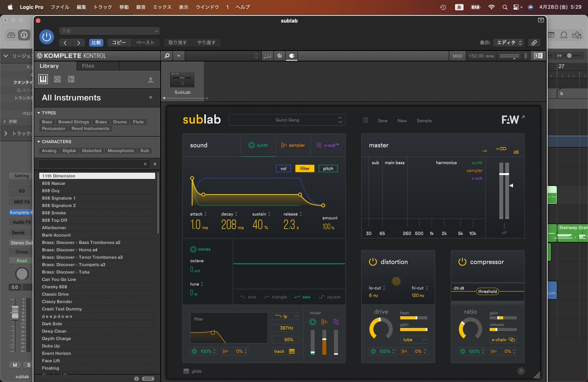Click the distortion drive knob

coord(381,328)
